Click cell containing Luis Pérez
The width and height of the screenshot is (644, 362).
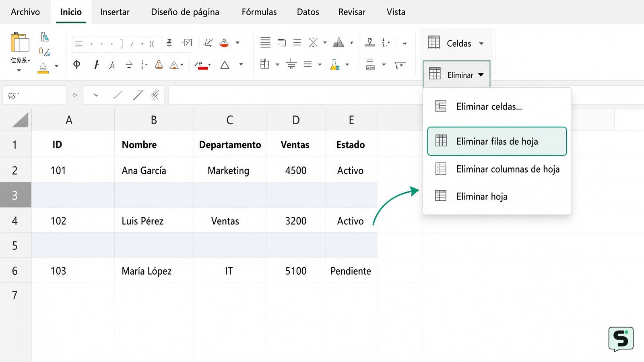[154, 220]
